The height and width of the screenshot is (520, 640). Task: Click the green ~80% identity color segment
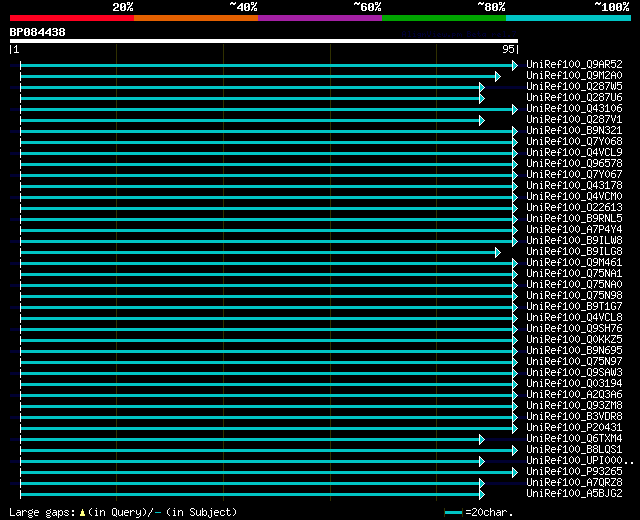[x=444, y=18]
